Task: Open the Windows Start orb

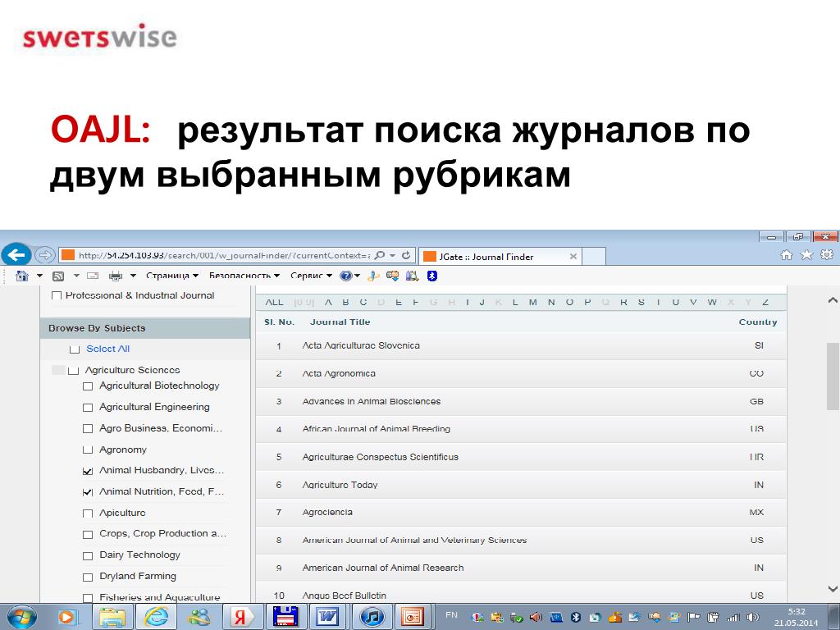Action: (21, 617)
